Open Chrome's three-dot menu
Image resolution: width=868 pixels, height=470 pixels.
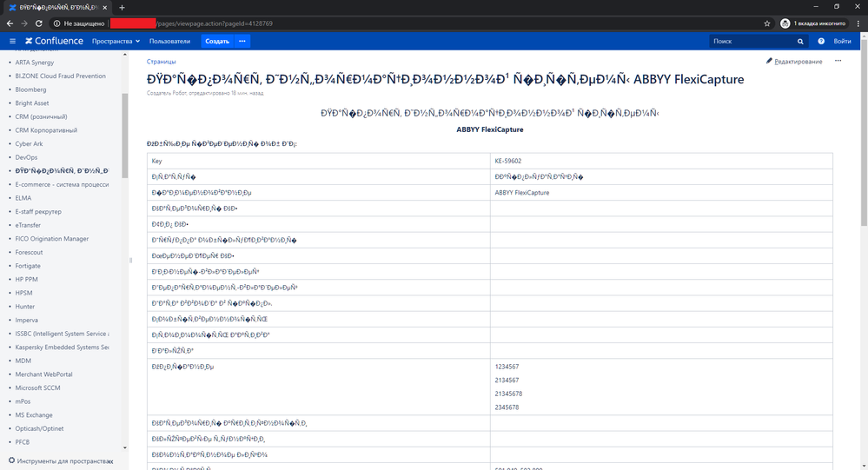(858, 23)
